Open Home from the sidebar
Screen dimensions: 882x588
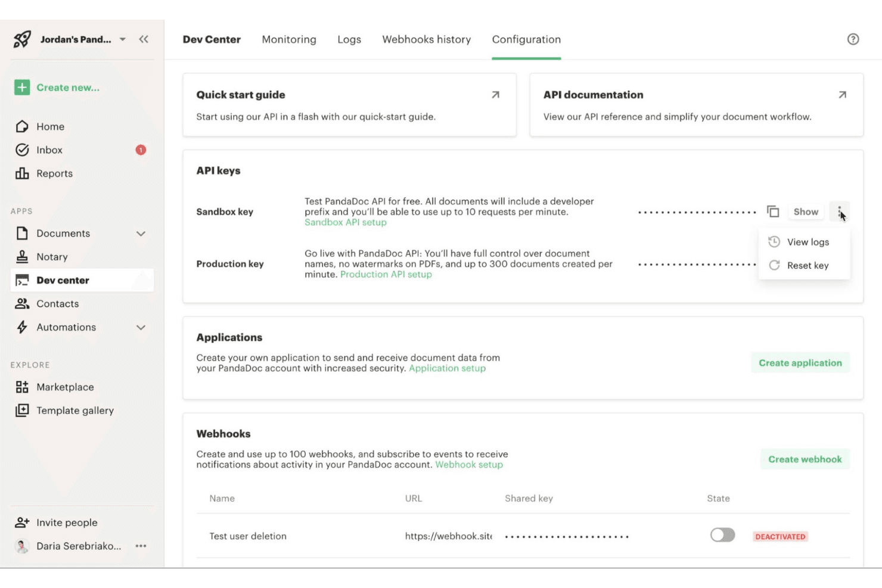(x=50, y=126)
